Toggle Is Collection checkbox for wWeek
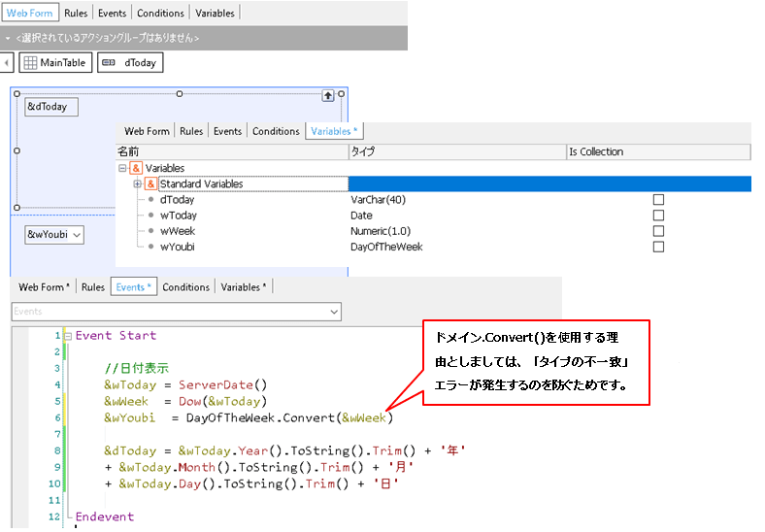This screenshot has height=532, width=765. tap(658, 231)
